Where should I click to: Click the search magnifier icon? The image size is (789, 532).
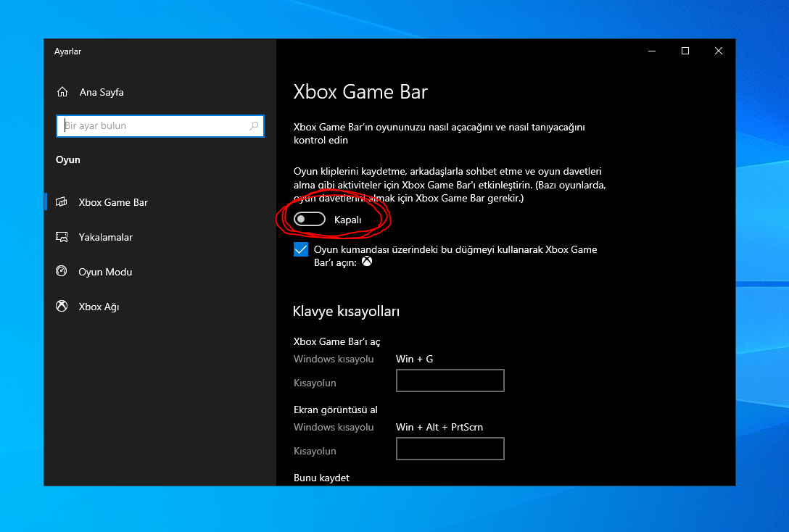pyautogui.click(x=254, y=125)
